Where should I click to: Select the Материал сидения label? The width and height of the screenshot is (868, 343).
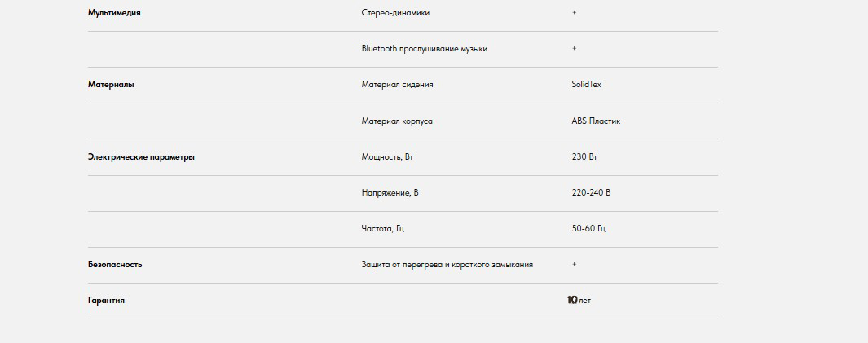pyautogui.click(x=397, y=85)
